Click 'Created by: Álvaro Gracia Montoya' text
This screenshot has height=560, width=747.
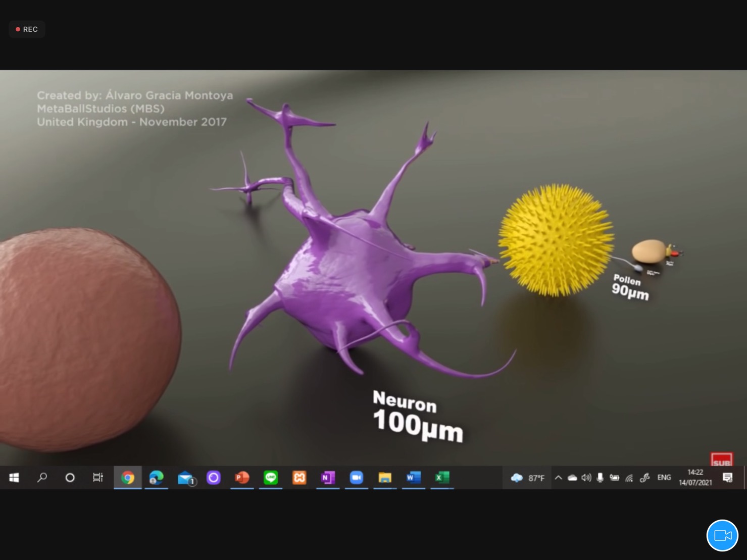pos(135,95)
